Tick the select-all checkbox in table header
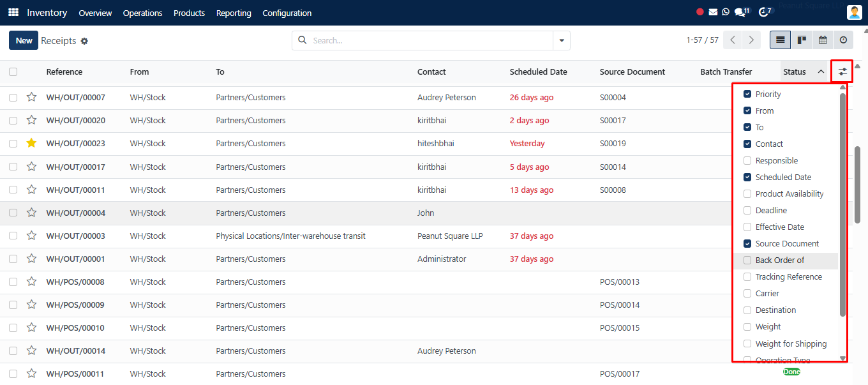 coord(13,72)
